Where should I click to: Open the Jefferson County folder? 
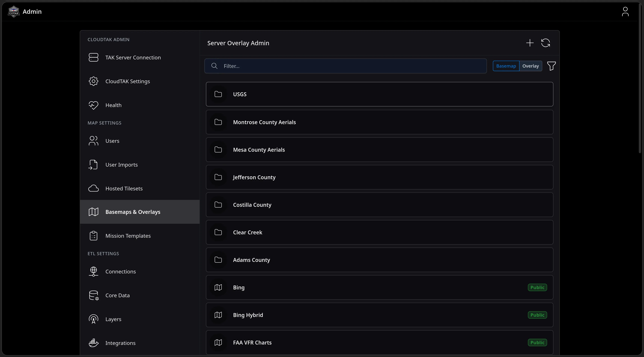(380, 177)
